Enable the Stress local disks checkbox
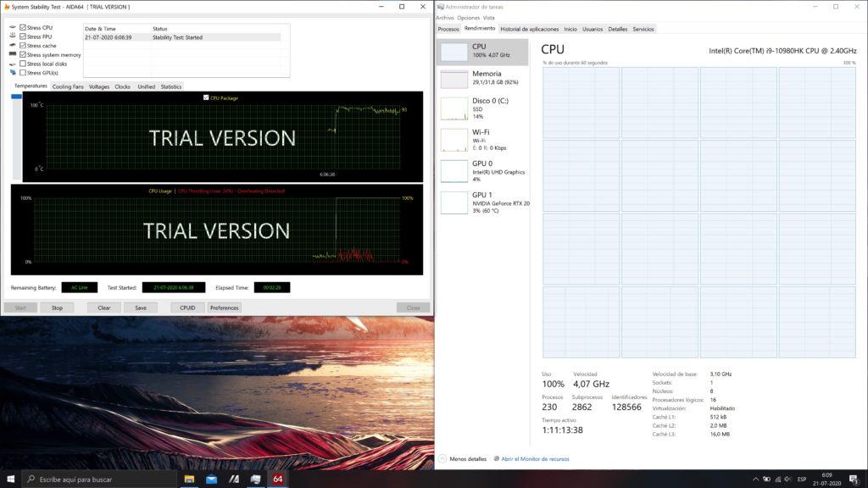 pos(23,64)
